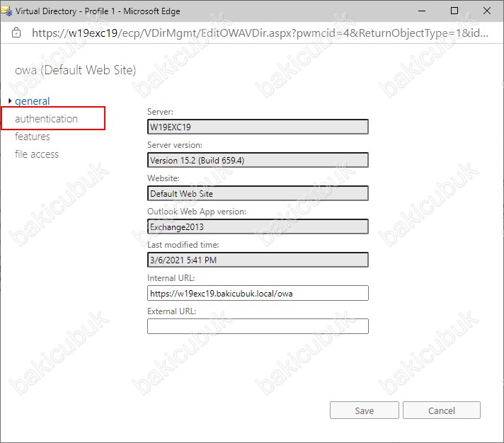
Task: Click the Server field showing W19EXC19
Action: (258, 127)
